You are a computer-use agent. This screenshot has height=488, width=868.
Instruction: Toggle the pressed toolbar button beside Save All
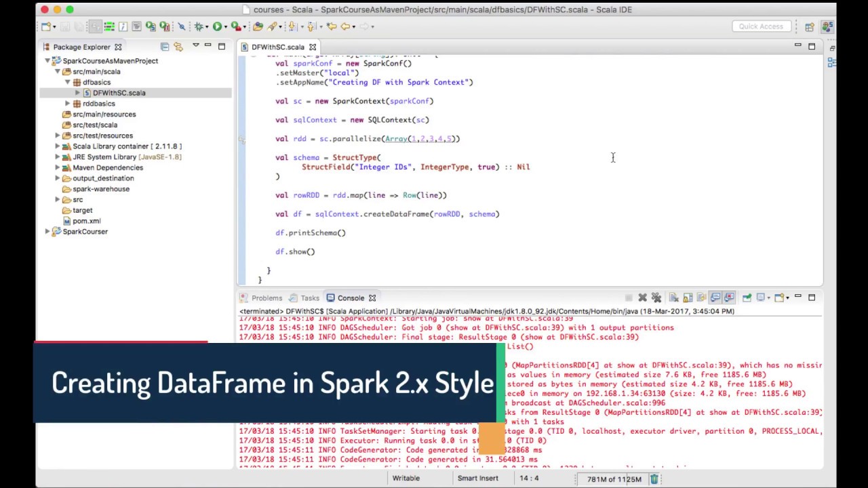(96, 26)
